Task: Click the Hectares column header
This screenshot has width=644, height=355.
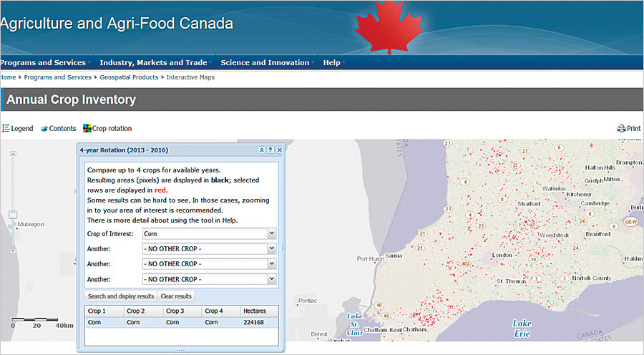Action: [259, 311]
